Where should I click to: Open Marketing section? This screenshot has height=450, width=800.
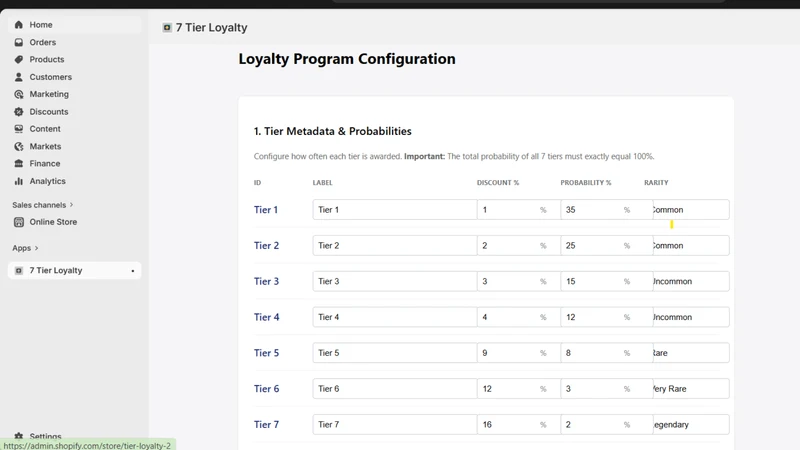[74, 94]
